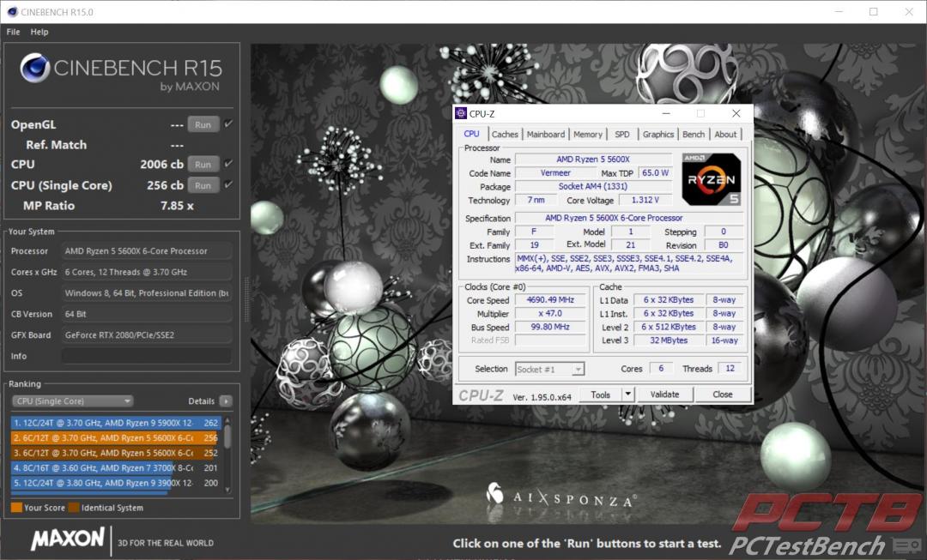Toggle the CPU Single Core checkbox

228,185
